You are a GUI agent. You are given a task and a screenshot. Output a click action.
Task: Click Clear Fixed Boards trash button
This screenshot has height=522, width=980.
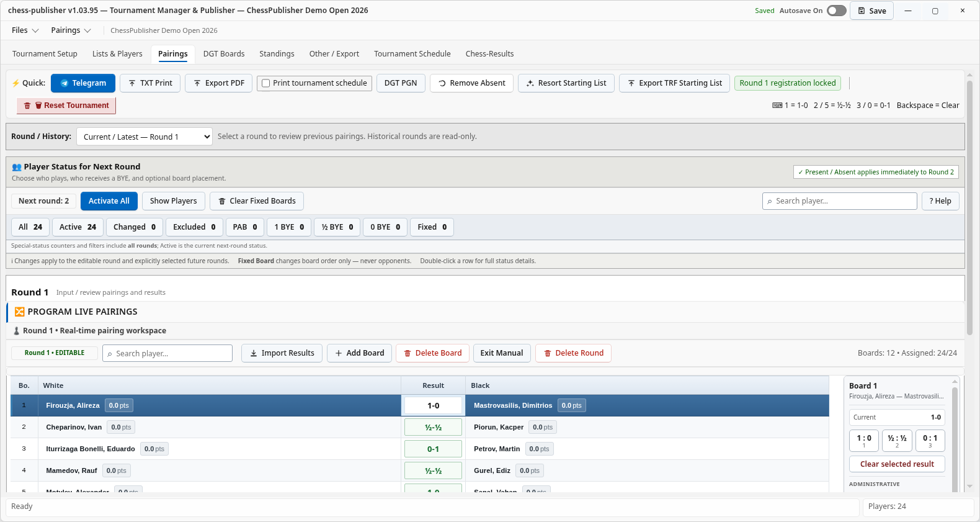pos(257,201)
